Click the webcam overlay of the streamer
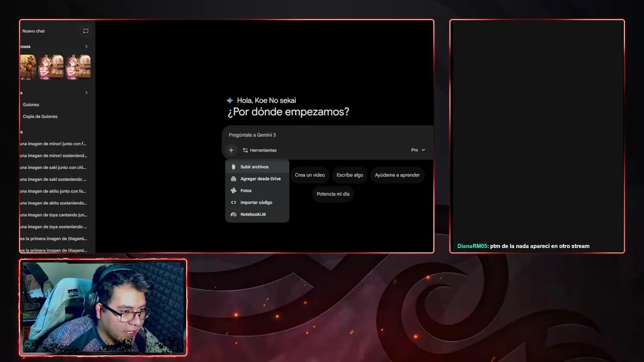The width and height of the screenshot is (644, 362). [103, 307]
